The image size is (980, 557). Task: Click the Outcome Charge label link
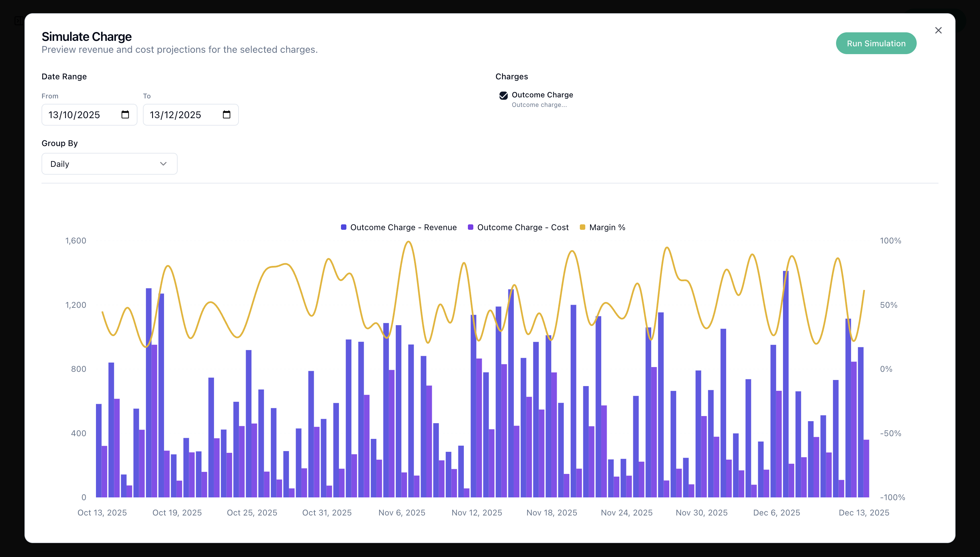542,95
